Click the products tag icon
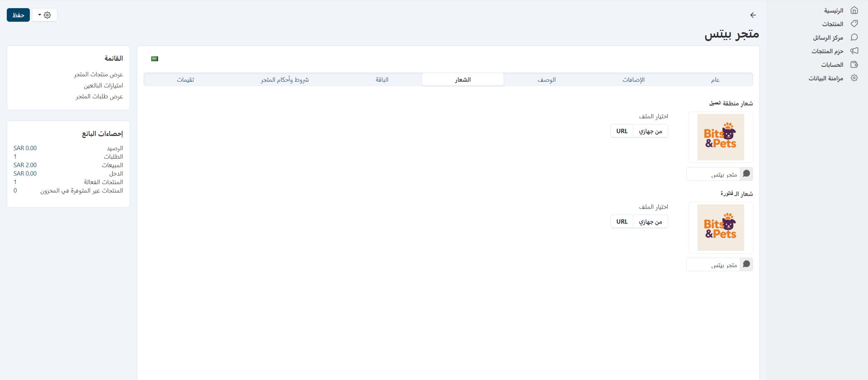Screen dimensions: 868x380 point(854,24)
